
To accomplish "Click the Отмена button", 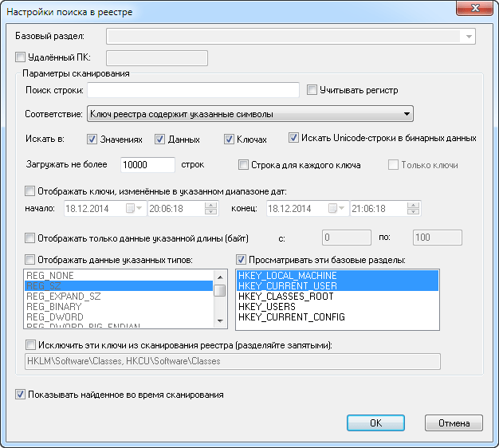I will [x=454, y=422].
